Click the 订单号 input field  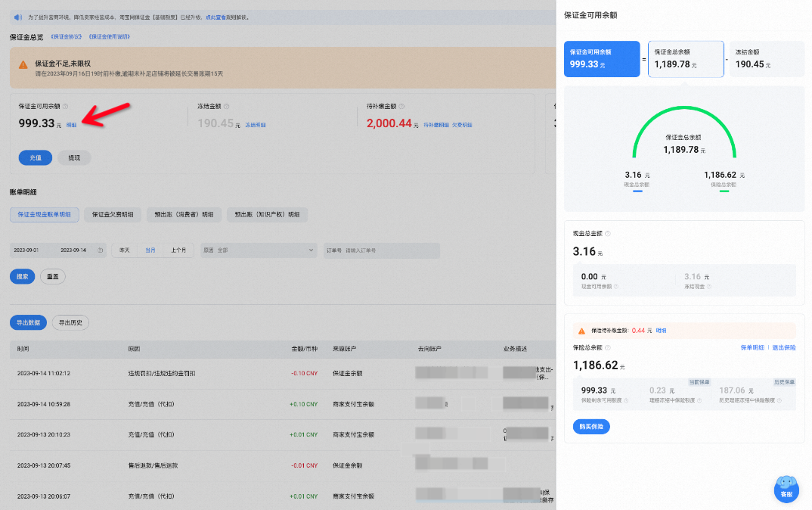tap(382, 250)
